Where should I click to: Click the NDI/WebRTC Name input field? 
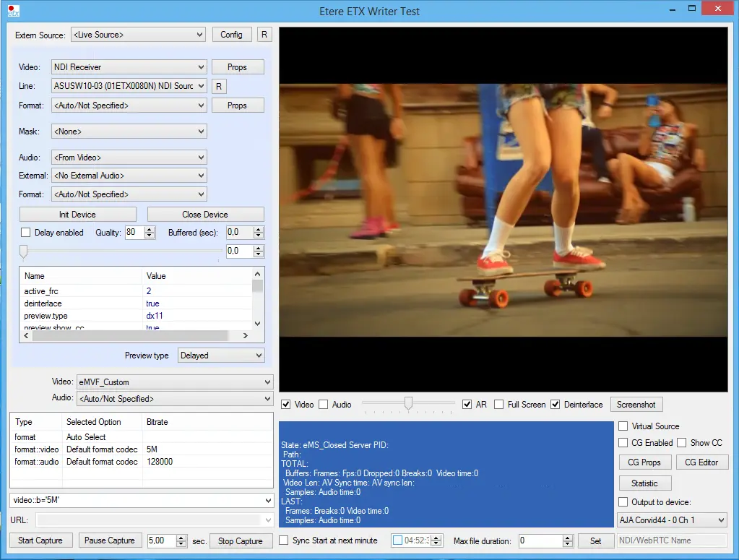671,540
